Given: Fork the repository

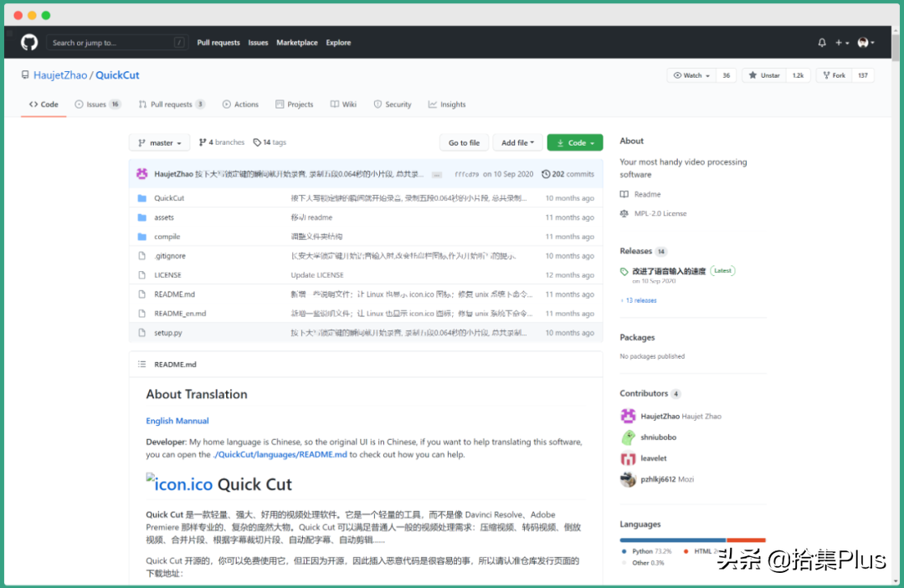Looking at the screenshot, I should (x=834, y=75).
